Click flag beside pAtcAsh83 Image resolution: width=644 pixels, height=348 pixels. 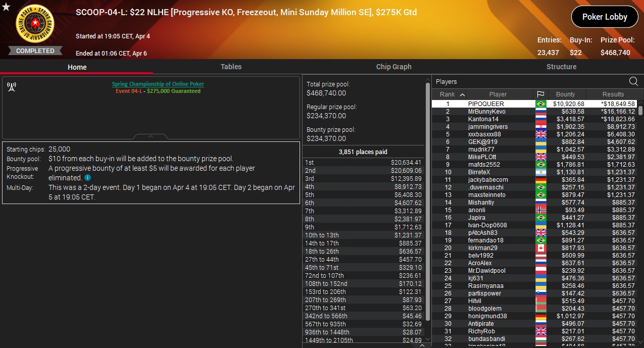(x=541, y=232)
